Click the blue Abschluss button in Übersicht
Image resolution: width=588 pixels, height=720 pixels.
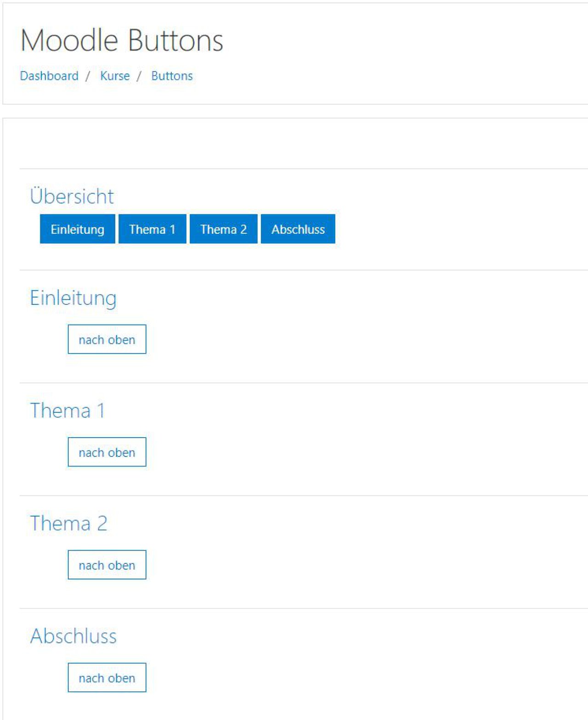(x=298, y=229)
